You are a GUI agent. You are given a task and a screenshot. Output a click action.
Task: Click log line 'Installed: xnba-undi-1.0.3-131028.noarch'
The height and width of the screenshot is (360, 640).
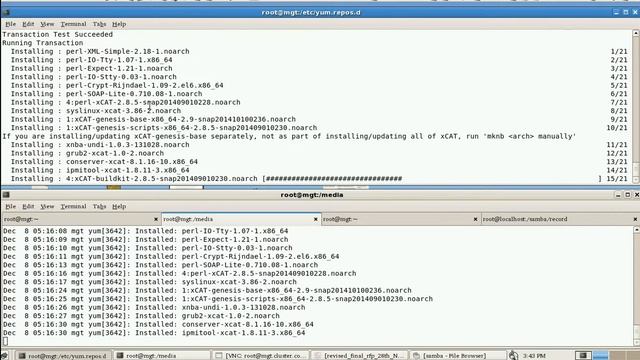[154, 307]
